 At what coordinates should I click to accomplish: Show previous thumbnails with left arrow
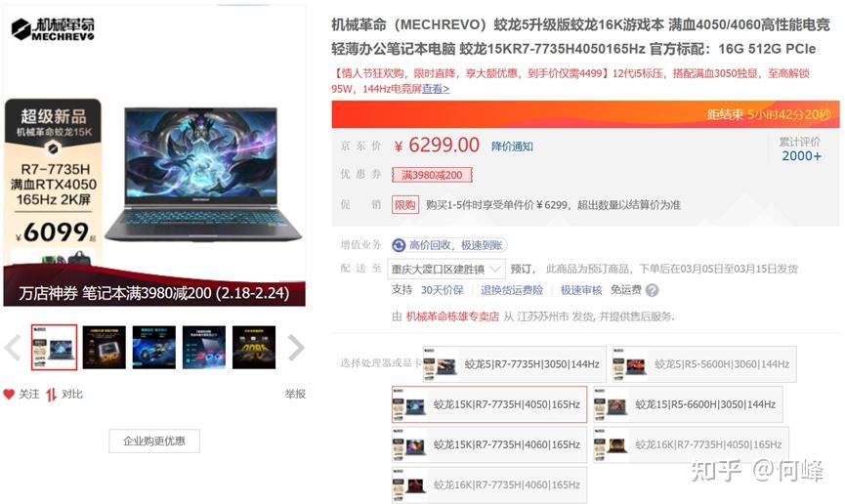click(x=13, y=347)
